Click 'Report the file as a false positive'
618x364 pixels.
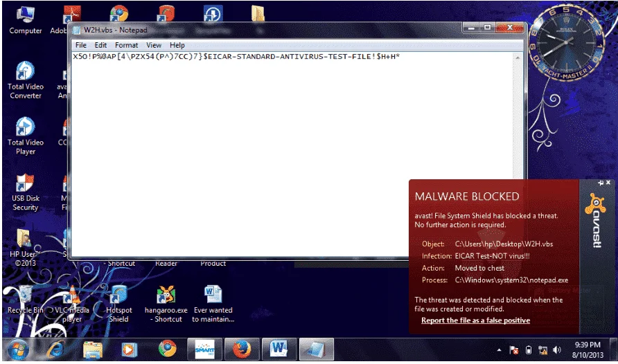pos(475,320)
